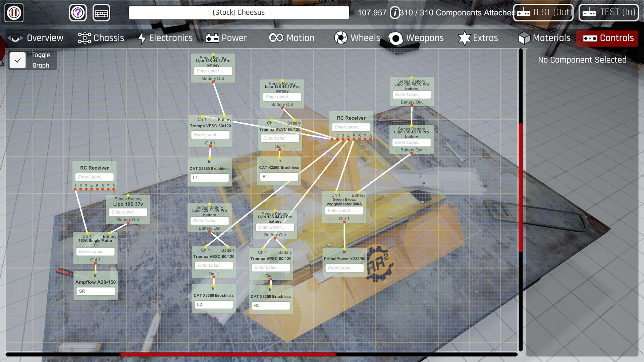The width and height of the screenshot is (644, 362).
Task: Click the Motion infinity icon
Action: (276, 38)
